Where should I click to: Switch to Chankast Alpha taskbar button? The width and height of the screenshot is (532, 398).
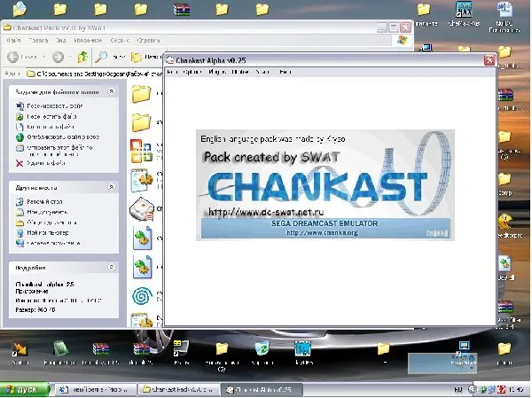(x=262, y=389)
